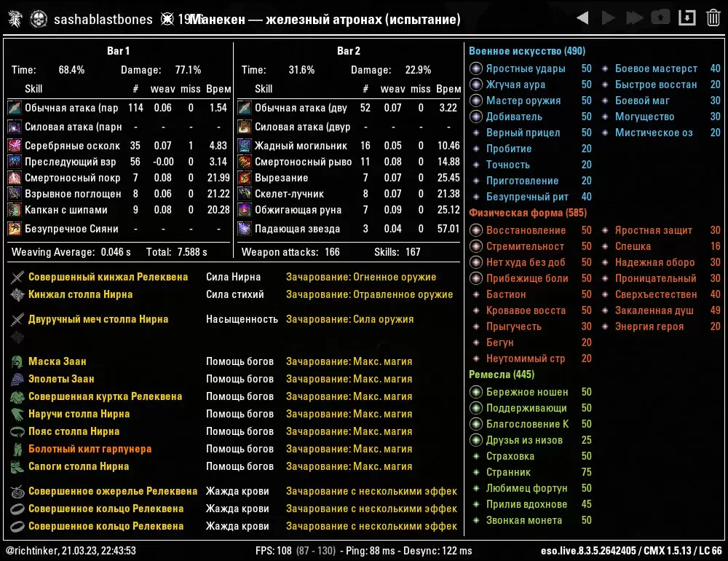
Task: Click the Зачарование: Огненное оружие text
Action: tap(361, 277)
